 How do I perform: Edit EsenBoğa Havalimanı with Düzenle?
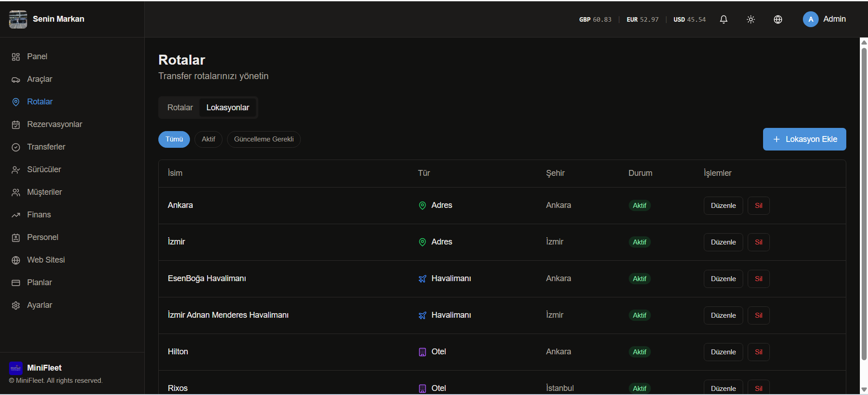(723, 279)
